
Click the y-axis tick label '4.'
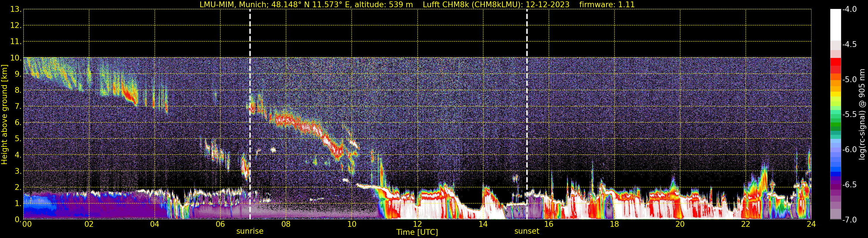tap(18, 155)
